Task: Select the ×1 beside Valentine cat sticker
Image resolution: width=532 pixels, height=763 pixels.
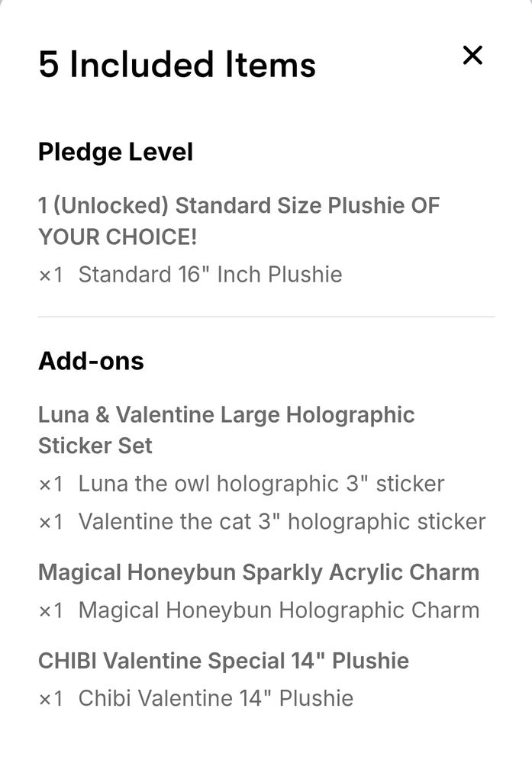Action: [51, 522]
